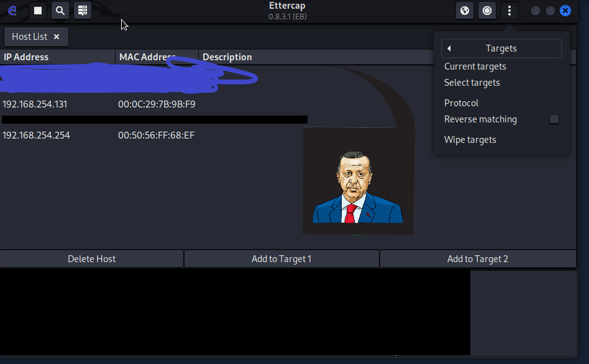Click the Ettercap logo icon
This screenshot has width=589, height=364.
tap(12, 11)
